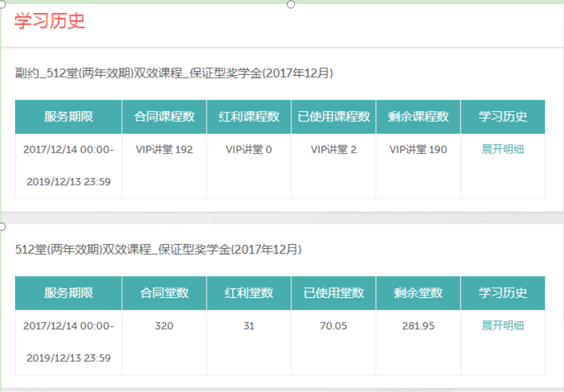Expand details for the second 512堂 course table
The width and height of the screenshot is (564, 392).
coord(503,325)
